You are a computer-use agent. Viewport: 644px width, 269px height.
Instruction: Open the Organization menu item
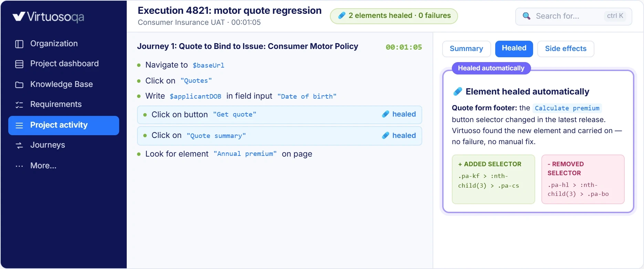tap(64, 44)
